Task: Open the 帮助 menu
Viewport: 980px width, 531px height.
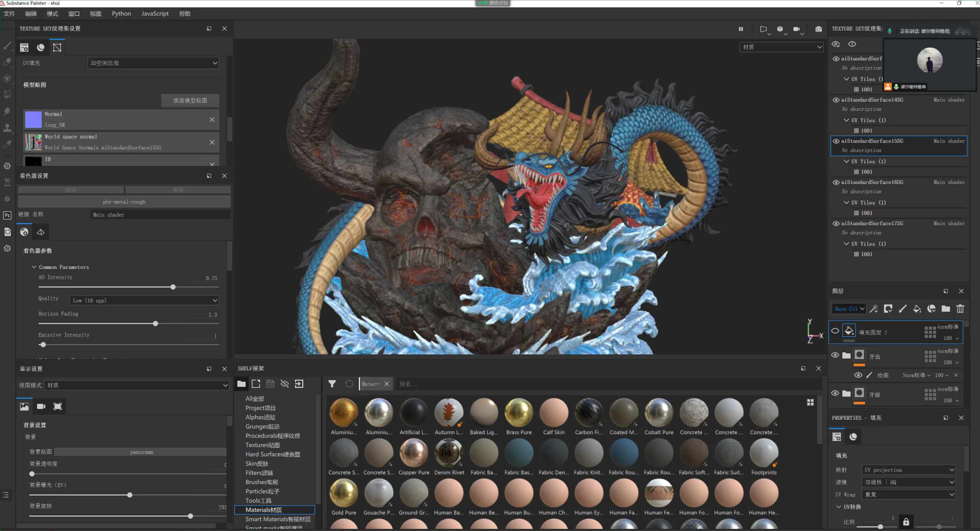Action: (185, 14)
